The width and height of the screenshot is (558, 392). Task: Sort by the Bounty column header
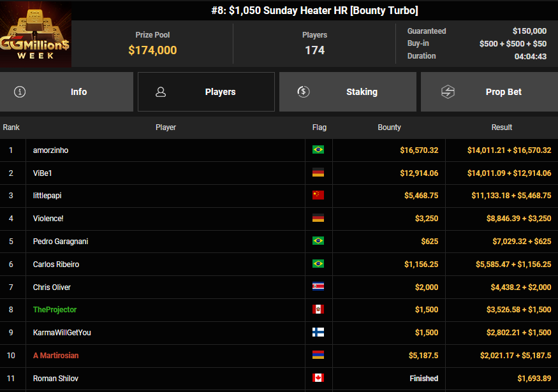click(389, 127)
